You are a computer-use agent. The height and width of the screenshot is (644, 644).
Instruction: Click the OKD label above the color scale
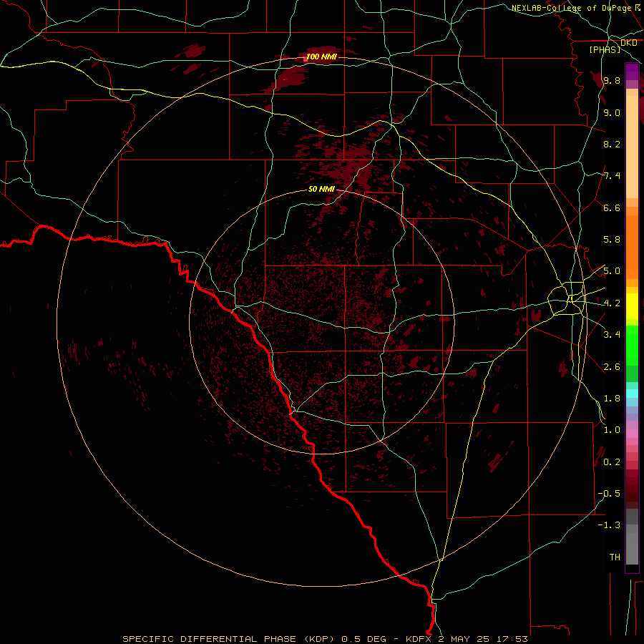[x=628, y=43]
